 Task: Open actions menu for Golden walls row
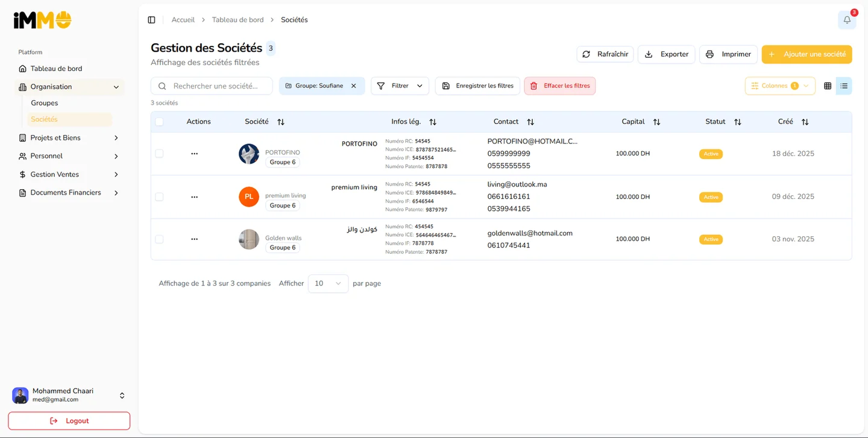pyautogui.click(x=194, y=239)
